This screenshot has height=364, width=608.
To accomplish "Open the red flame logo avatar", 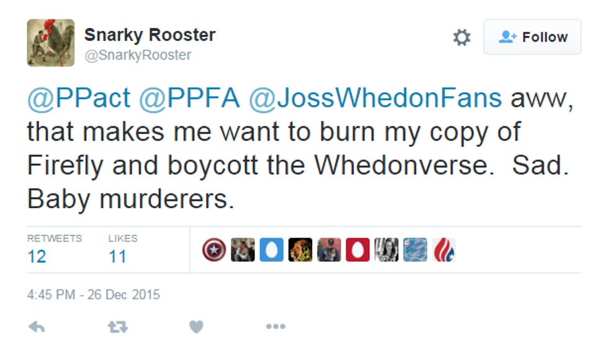I will click(444, 250).
